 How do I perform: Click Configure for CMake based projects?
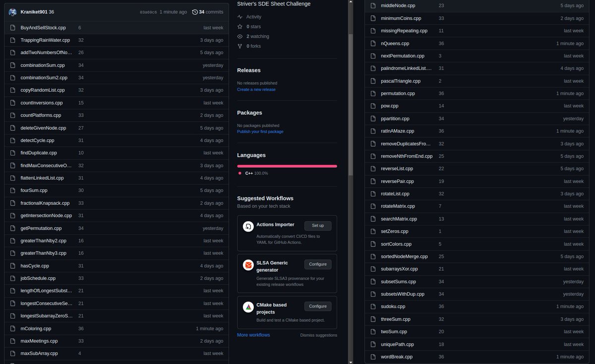[x=318, y=306]
